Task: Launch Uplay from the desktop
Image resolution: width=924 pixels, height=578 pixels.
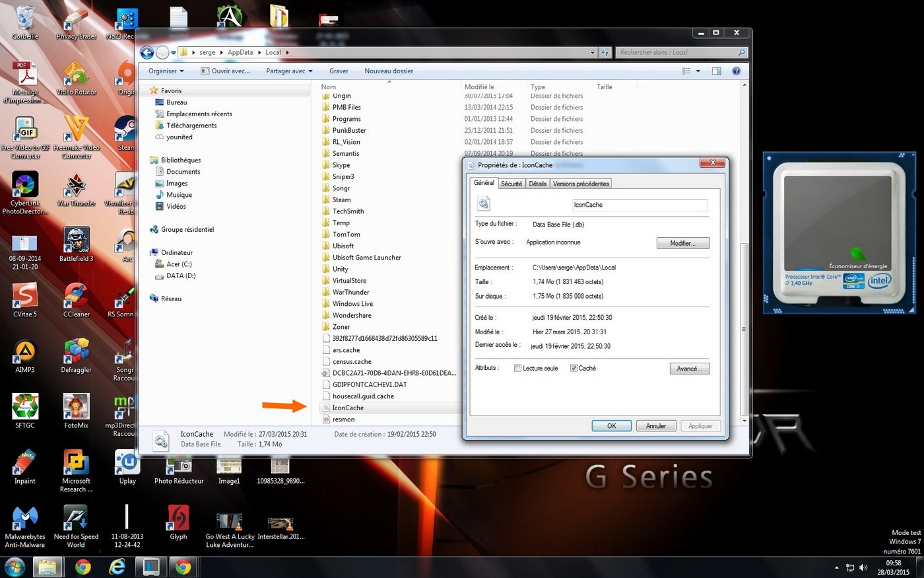Action: (x=127, y=466)
